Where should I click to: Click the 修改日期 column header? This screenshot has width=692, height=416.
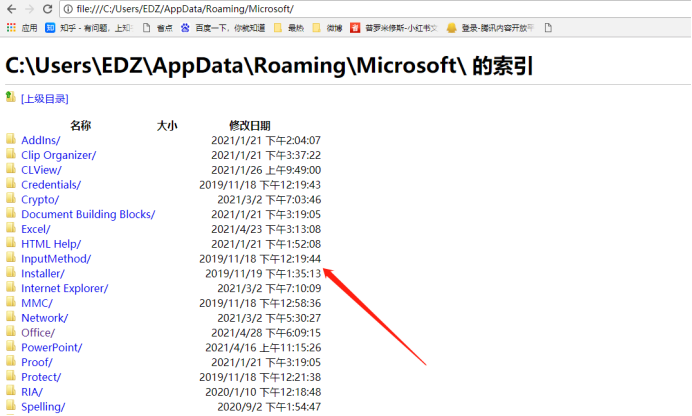click(250, 126)
